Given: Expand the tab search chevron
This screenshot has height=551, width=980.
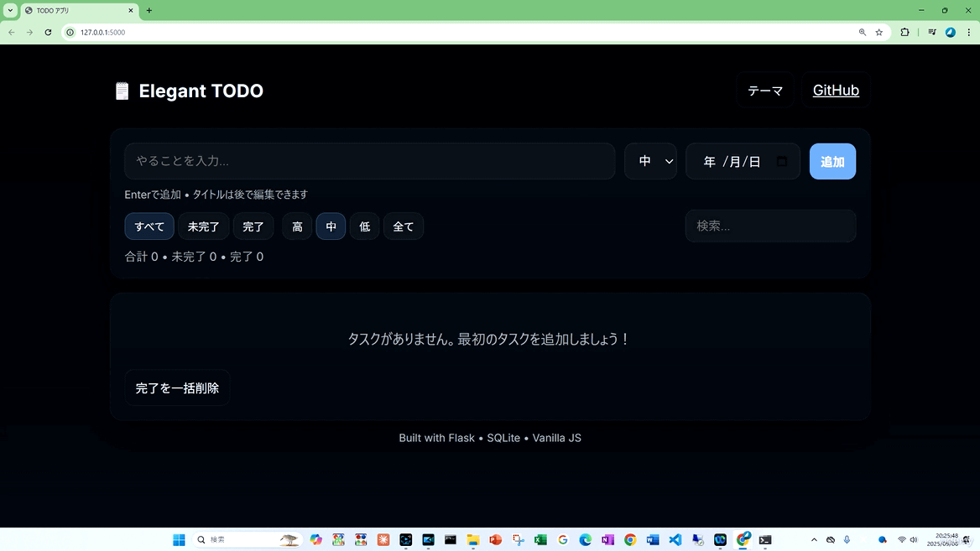Looking at the screenshot, I should tap(10, 11).
